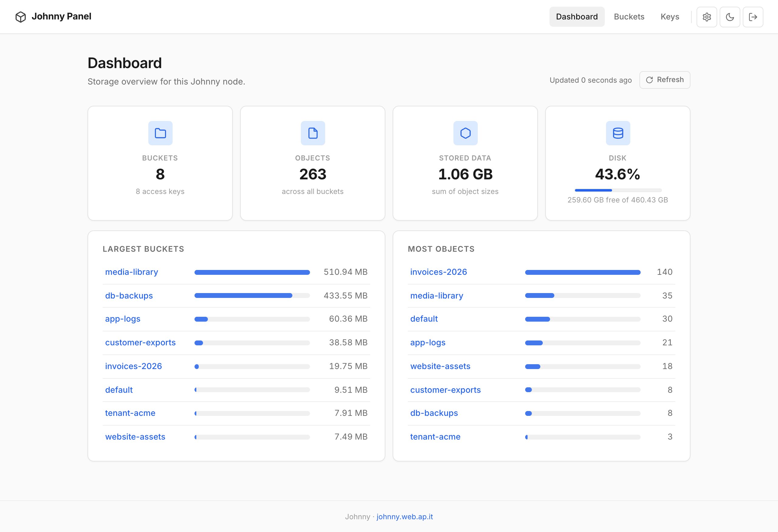Click "259.60 GB free of 460.43 GB"
The height and width of the screenshot is (532, 778).
(618, 200)
